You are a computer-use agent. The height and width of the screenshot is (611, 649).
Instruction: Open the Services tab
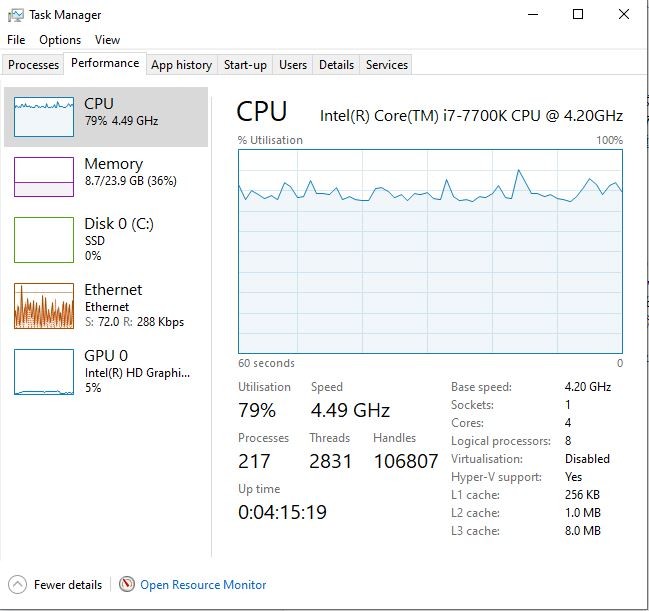tap(387, 65)
